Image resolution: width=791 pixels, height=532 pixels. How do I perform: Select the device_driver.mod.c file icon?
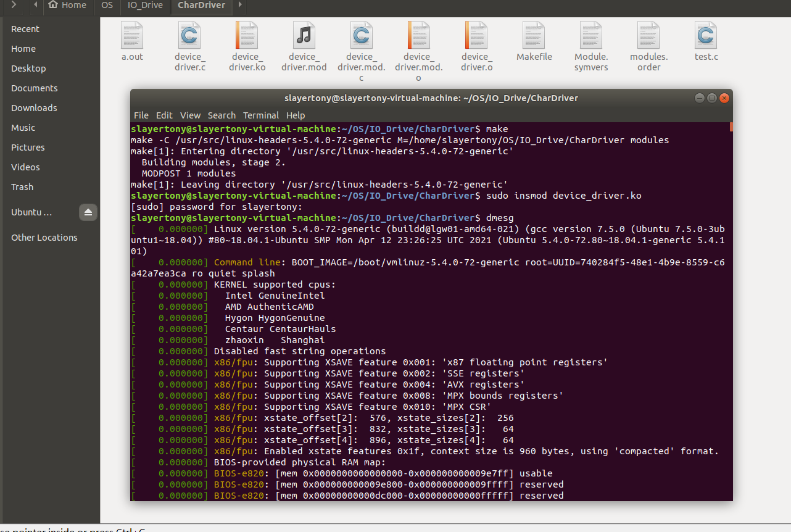click(x=362, y=35)
